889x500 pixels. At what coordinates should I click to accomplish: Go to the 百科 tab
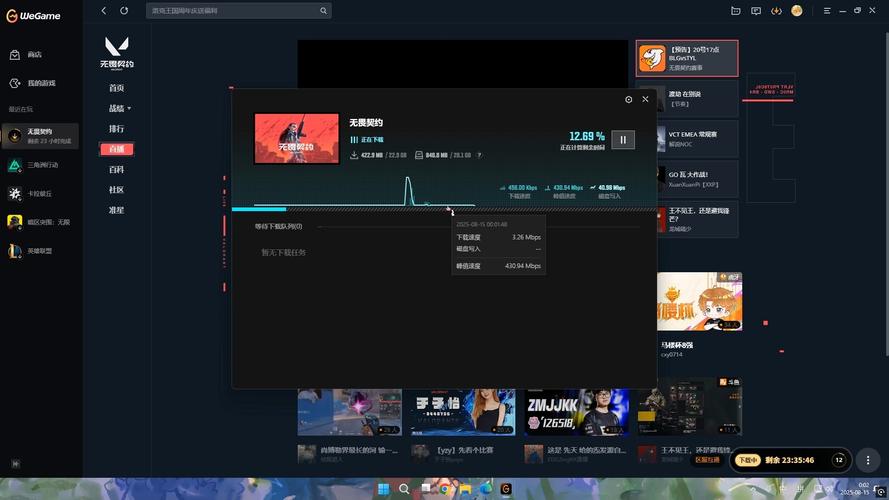point(117,170)
